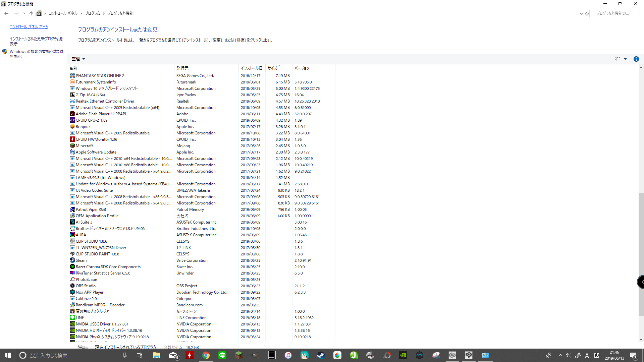Screen dimensions: 644x362
Task: Open the 整理 organize dropdown
Action: (78, 59)
